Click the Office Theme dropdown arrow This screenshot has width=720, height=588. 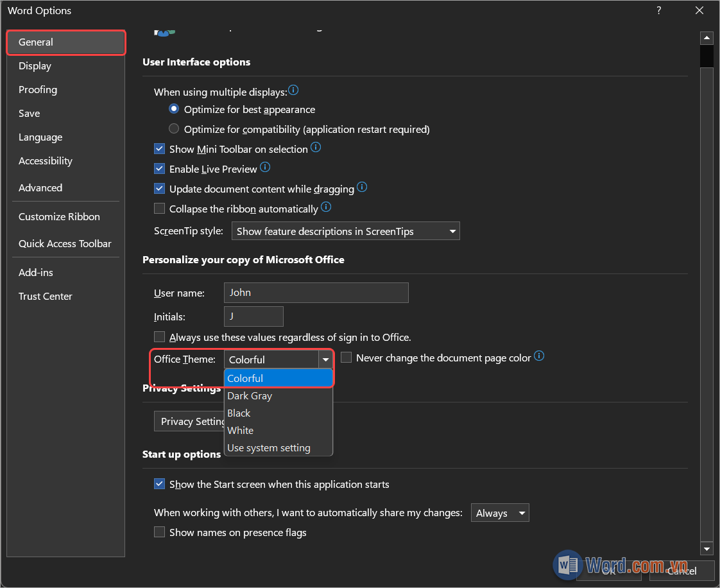click(x=325, y=359)
